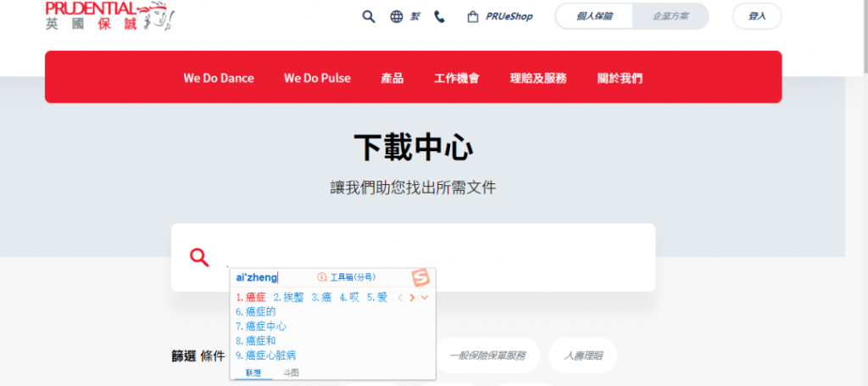Open 產品 menu item
This screenshot has width=868, height=386.
[x=392, y=78]
